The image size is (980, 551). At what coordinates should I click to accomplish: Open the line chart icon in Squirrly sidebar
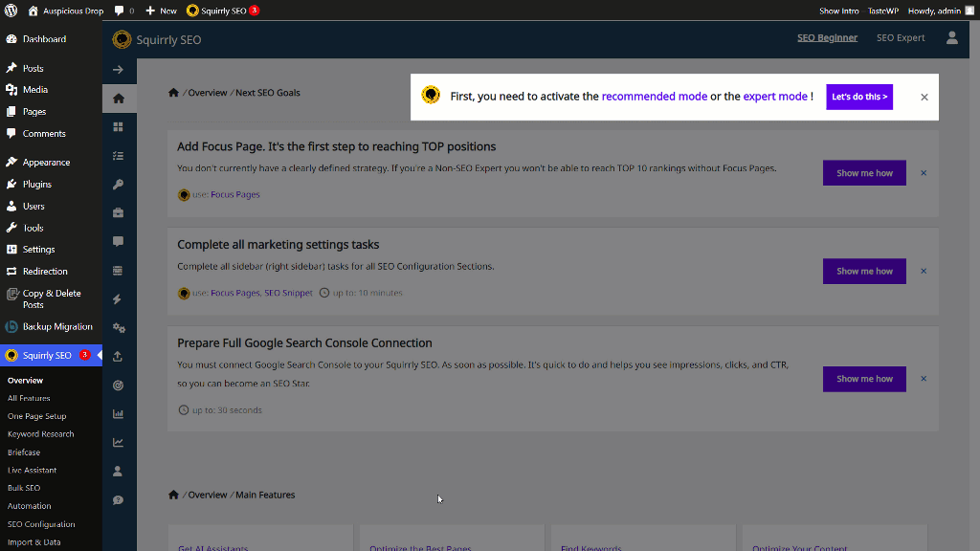(118, 442)
